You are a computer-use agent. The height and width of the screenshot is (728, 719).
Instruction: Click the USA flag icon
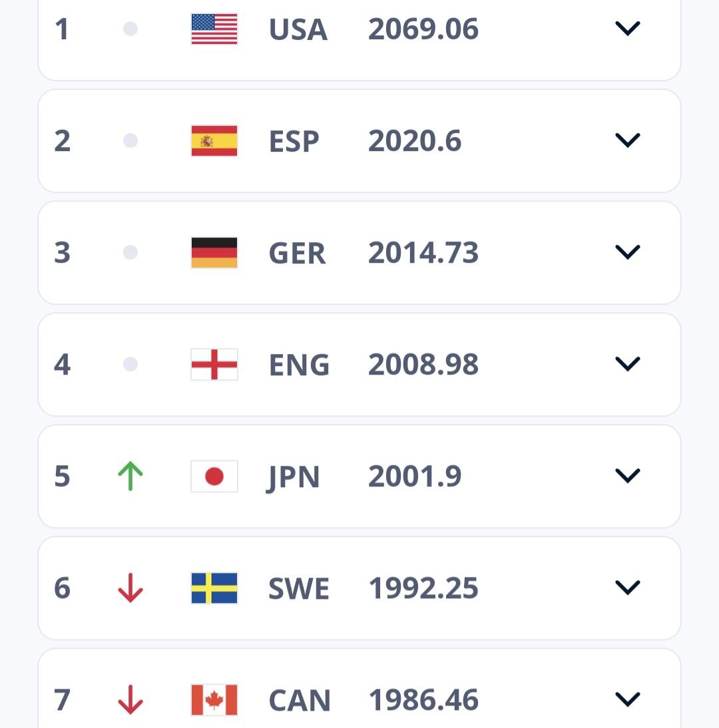coord(214,29)
